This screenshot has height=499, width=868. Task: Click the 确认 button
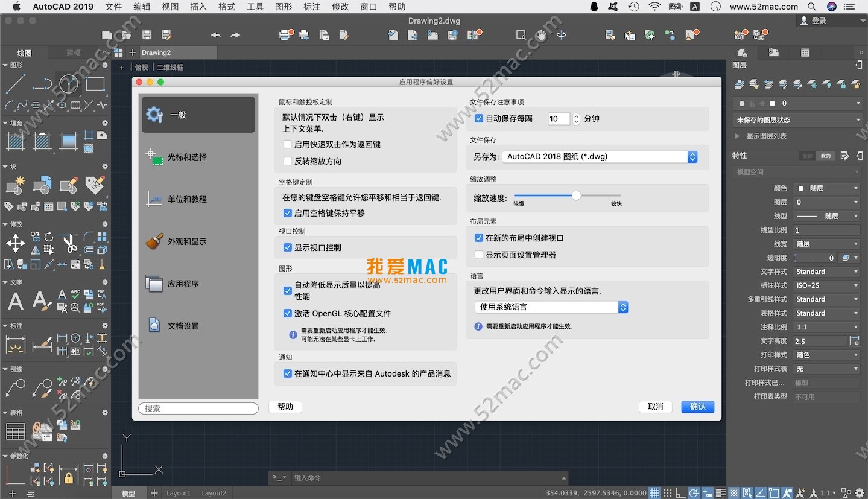[x=697, y=407]
